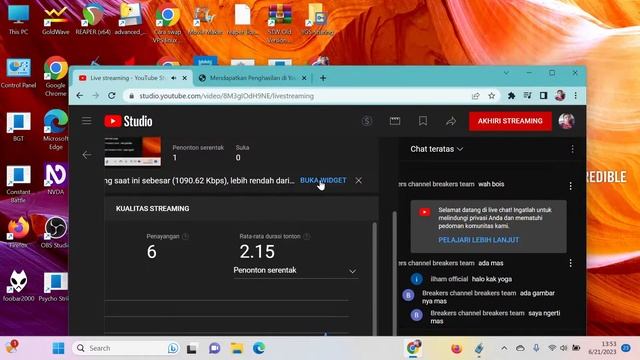Bookmark this page with the star icon
Image resolution: width=640 pixels, height=360 pixels.
tap(491, 96)
